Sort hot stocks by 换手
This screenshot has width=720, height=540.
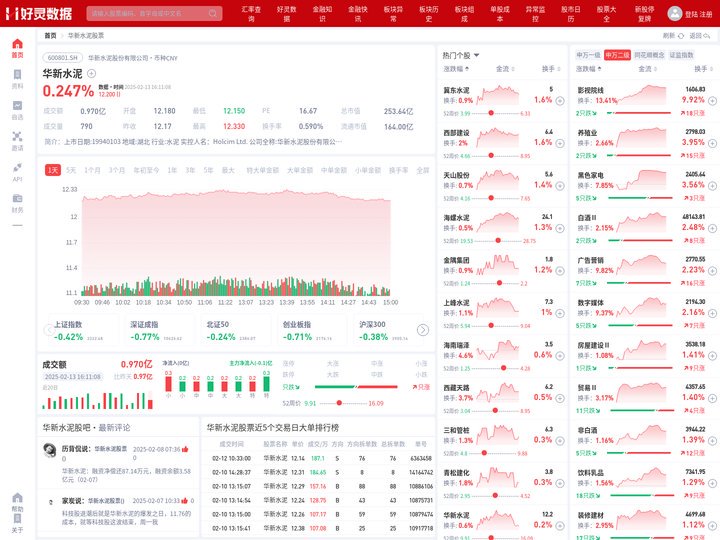[551, 69]
